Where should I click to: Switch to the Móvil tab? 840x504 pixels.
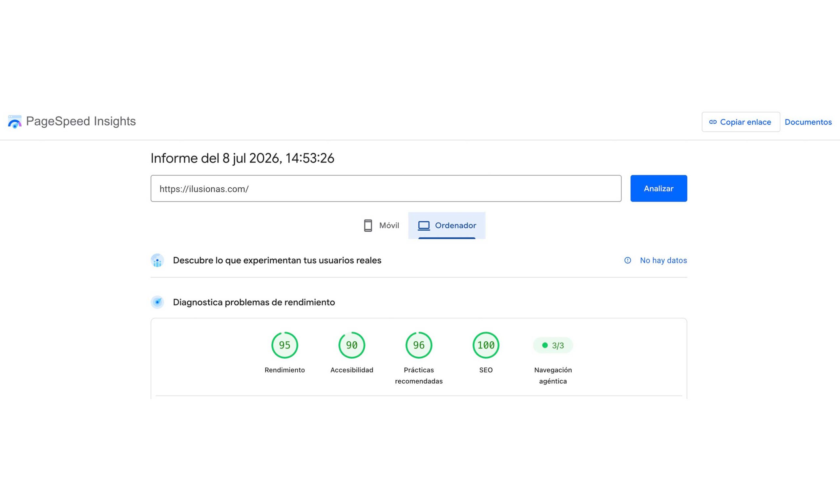point(381,225)
